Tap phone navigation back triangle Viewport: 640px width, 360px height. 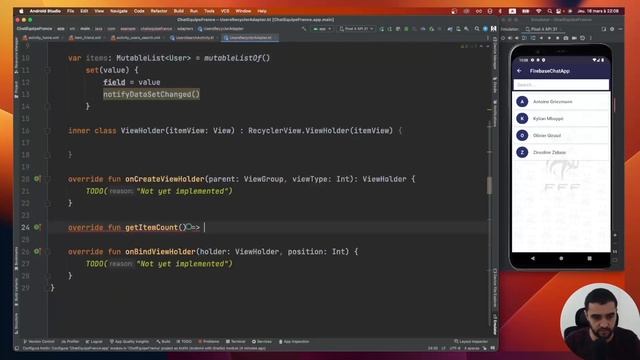533,258
